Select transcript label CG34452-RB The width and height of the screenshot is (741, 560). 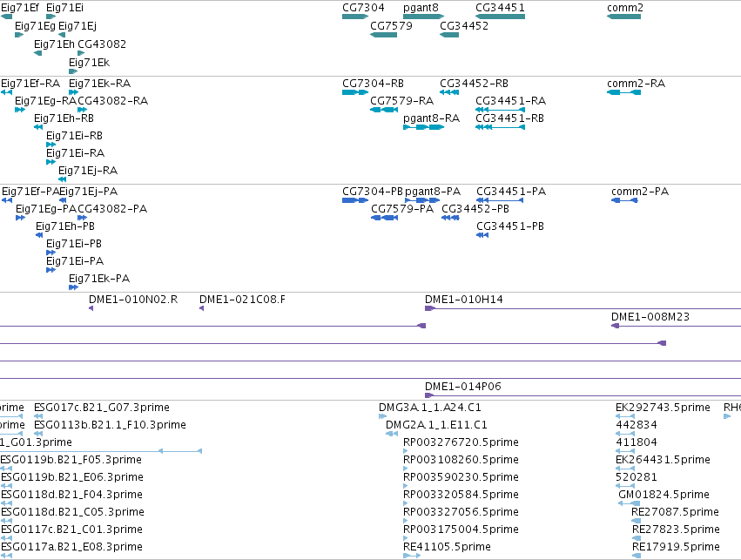pyautogui.click(x=474, y=84)
